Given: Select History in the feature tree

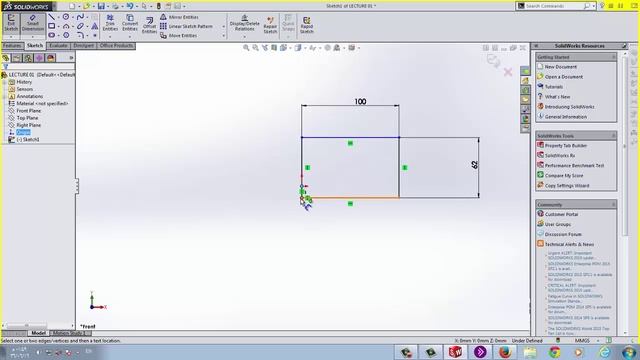Looking at the screenshot, I should click(x=24, y=82).
